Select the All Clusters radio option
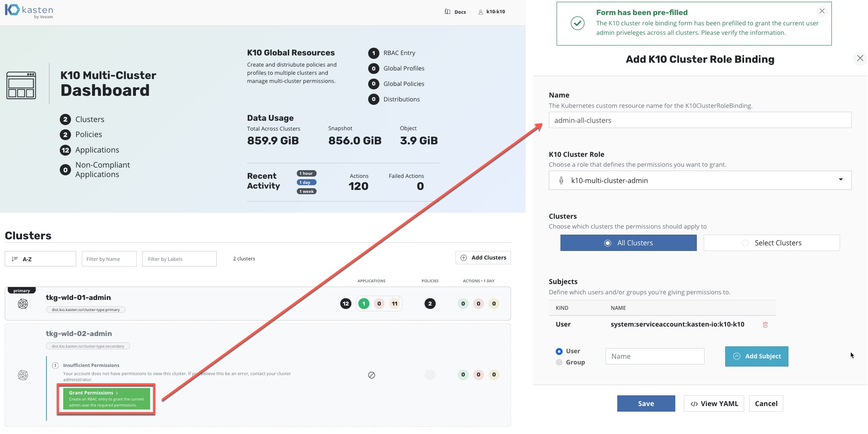The height and width of the screenshot is (434, 868). tap(628, 243)
